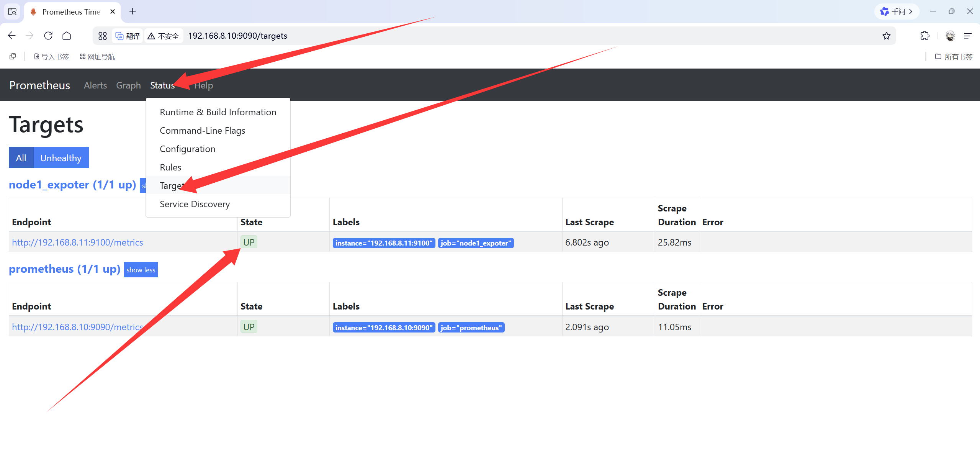Open the 网址导航 bookmark

[97, 57]
